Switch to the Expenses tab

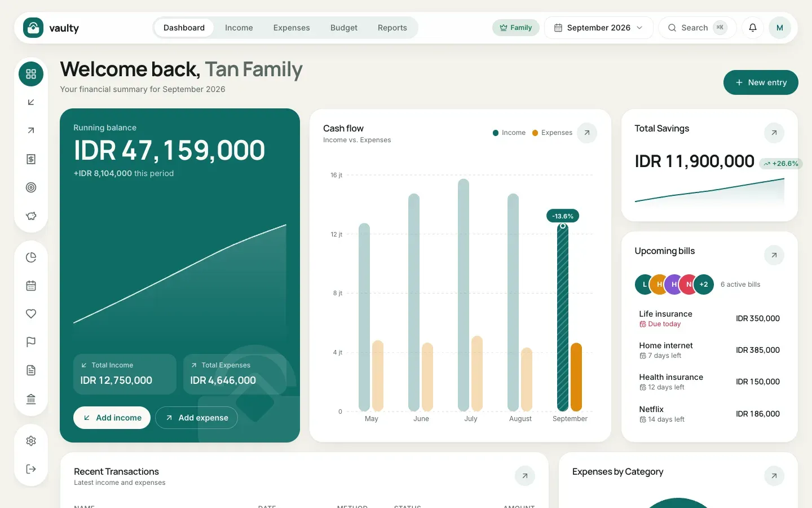click(292, 28)
